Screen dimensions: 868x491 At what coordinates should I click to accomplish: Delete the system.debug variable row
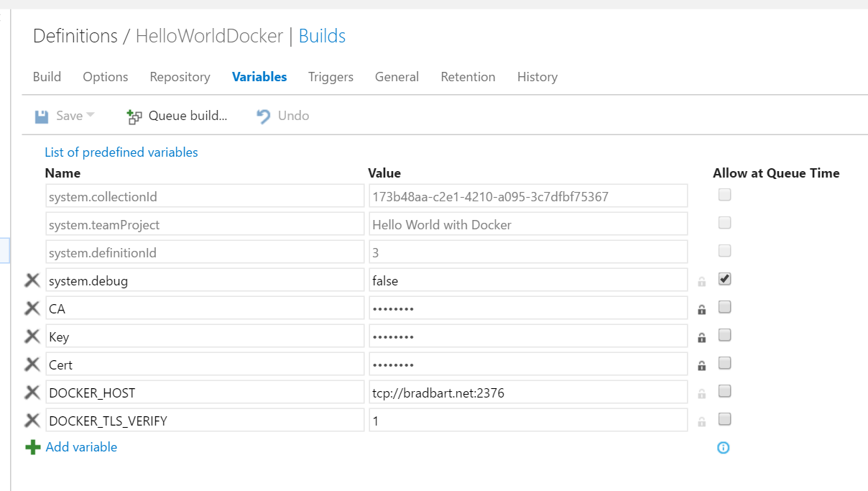point(32,280)
